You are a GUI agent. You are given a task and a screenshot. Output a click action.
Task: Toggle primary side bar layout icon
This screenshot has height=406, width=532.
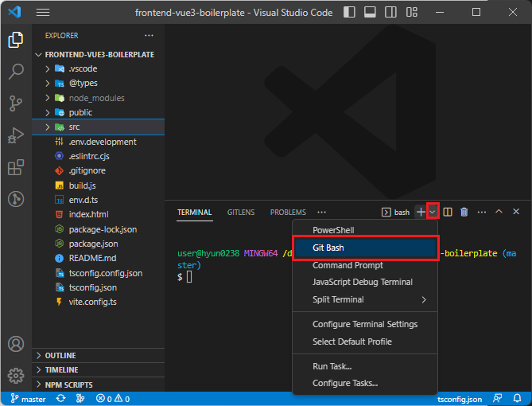349,12
